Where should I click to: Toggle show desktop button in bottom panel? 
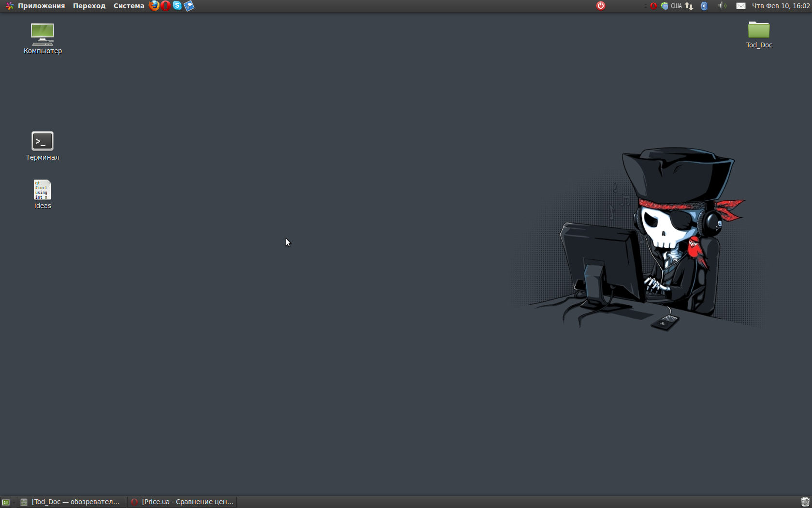pyautogui.click(x=6, y=502)
